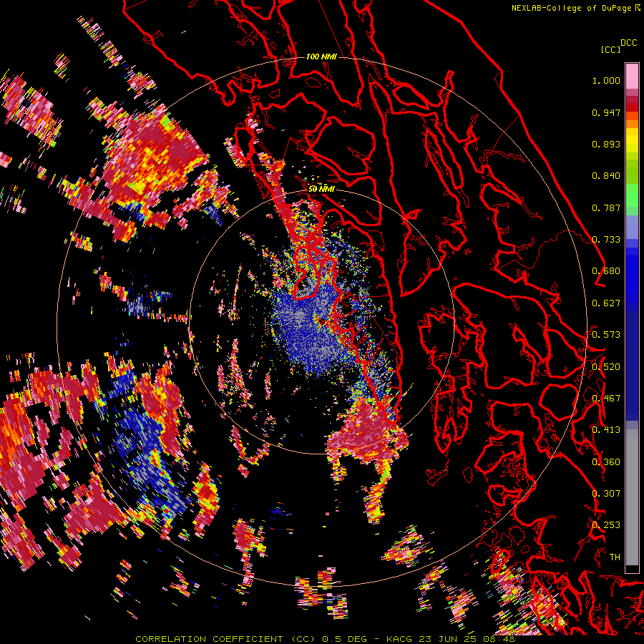The image size is (644, 644).
Task: Select the 0.787 scale value
Action: coord(606,208)
